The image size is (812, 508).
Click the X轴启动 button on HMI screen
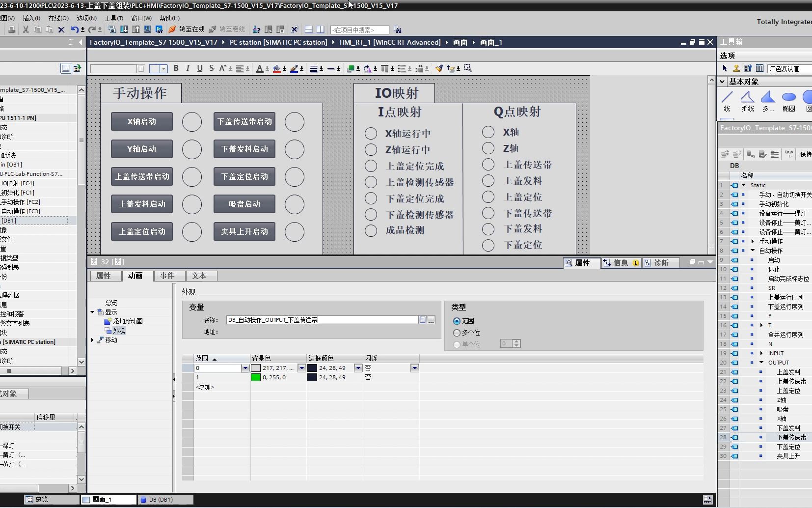[142, 121]
